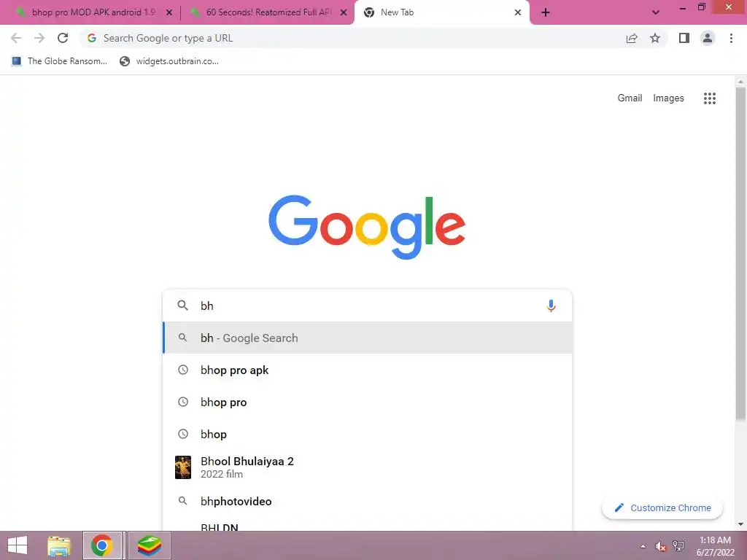Click the Customize Chrome button
The image size is (747, 560).
pyautogui.click(x=662, y=507)
